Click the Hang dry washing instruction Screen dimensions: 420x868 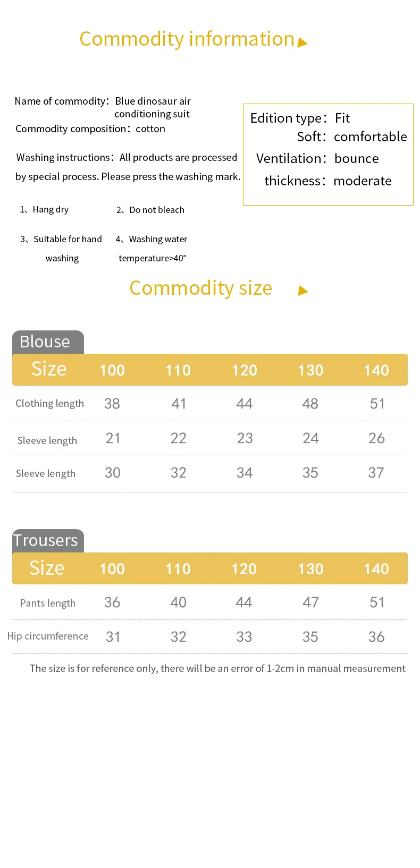45,209
